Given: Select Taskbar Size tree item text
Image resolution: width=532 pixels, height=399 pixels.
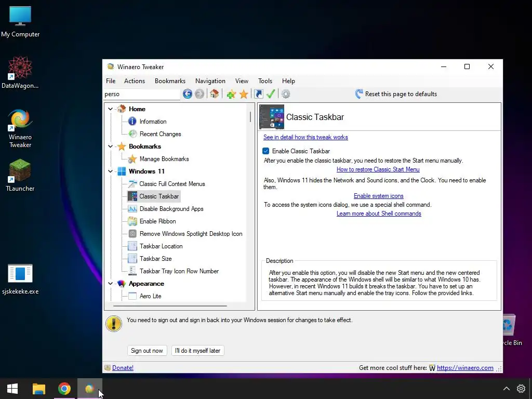Looking at the screenshot, I should [155, 259].
